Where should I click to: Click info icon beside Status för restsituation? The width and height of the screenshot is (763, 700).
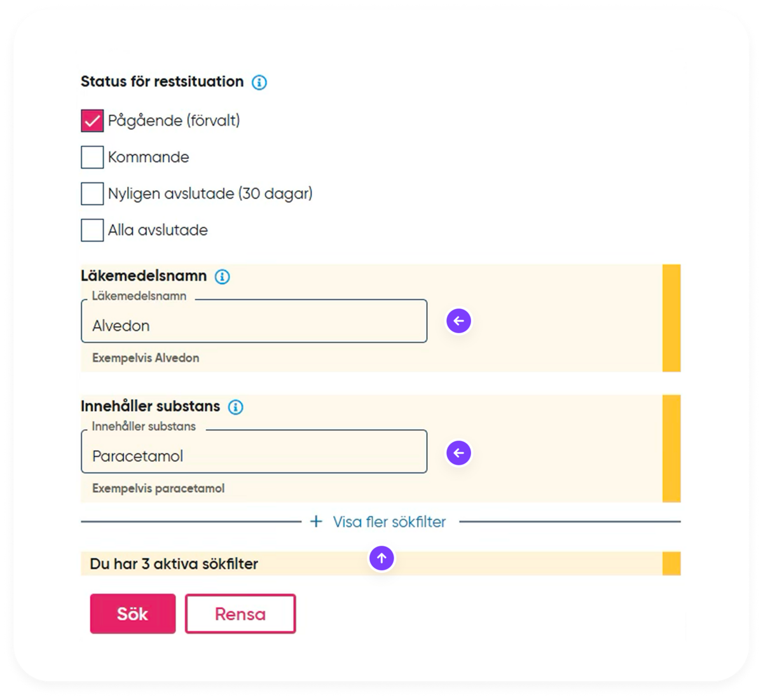(x=259, y=83)
